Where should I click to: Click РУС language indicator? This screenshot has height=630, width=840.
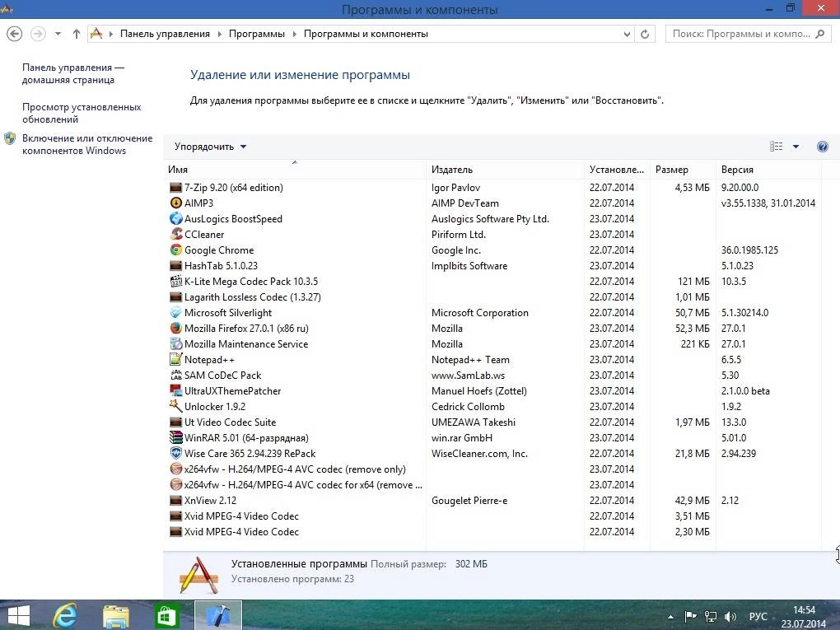click(x=758, y=617)
